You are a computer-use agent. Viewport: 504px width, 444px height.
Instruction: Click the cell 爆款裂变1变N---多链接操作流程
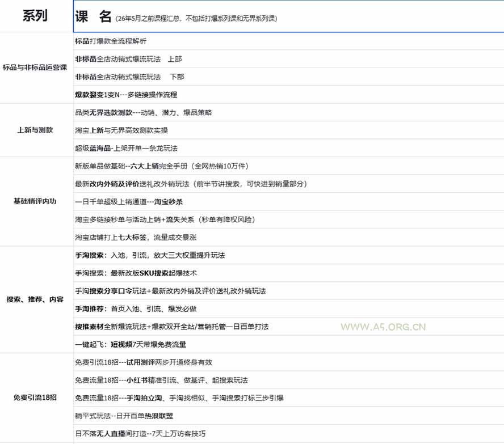coord(289,95)
